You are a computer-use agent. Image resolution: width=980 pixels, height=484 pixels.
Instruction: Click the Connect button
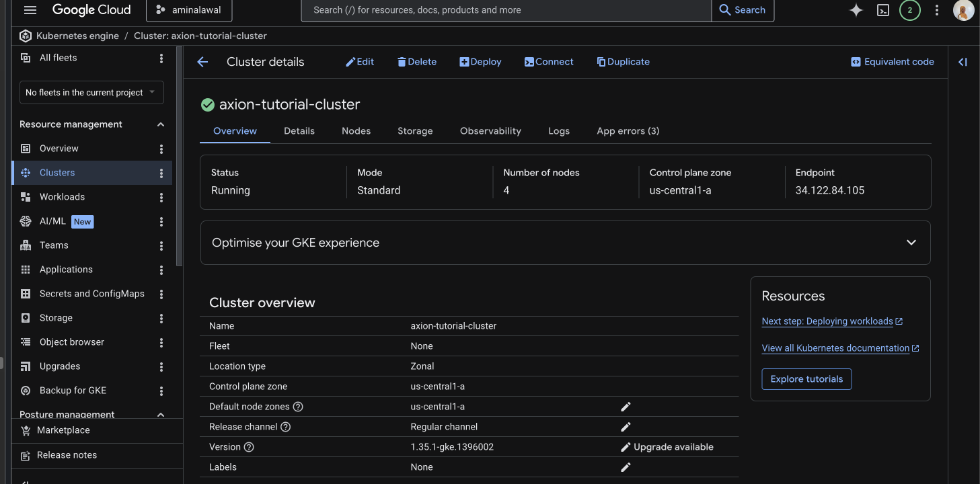(x=549, y=62)
